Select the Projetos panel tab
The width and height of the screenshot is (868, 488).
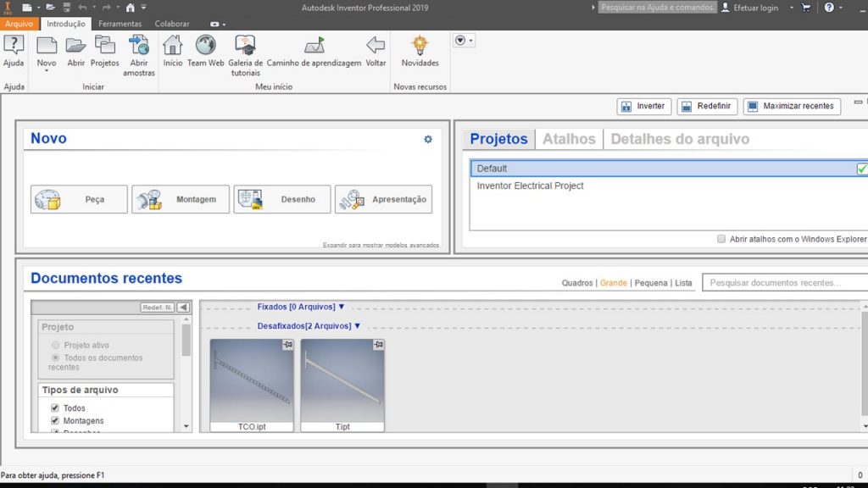tap(498, 139)
